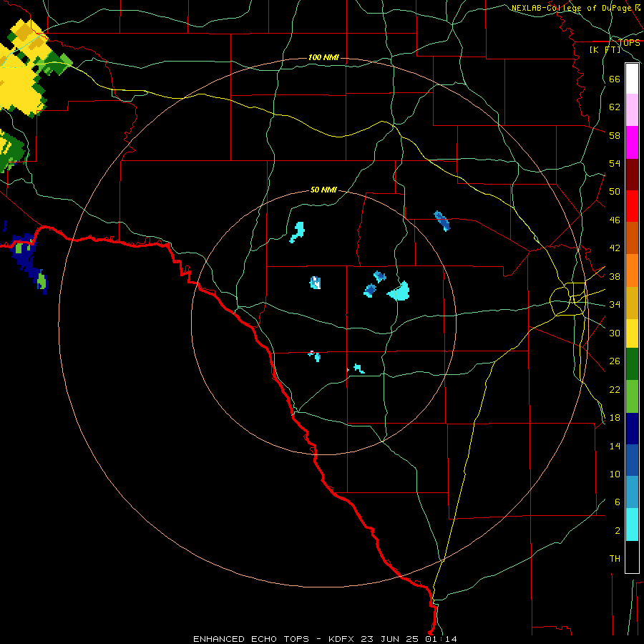Click the legend value 38
Viewport: 644px width, 644px height.
615,276
